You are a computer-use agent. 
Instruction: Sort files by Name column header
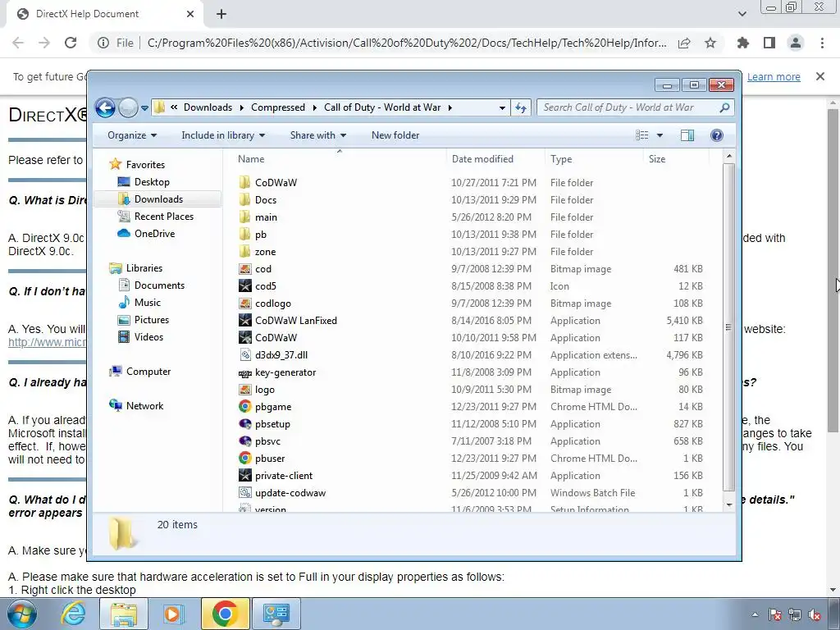pyautogui.click(x=251, y=159)
